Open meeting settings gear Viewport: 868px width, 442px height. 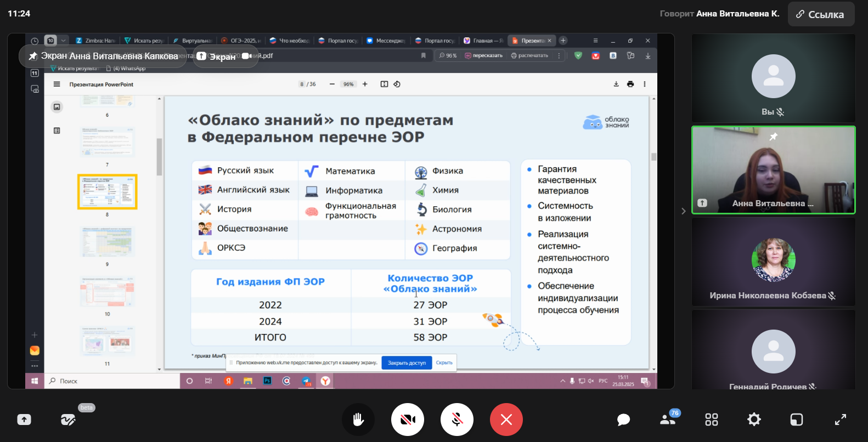point(754,420)
